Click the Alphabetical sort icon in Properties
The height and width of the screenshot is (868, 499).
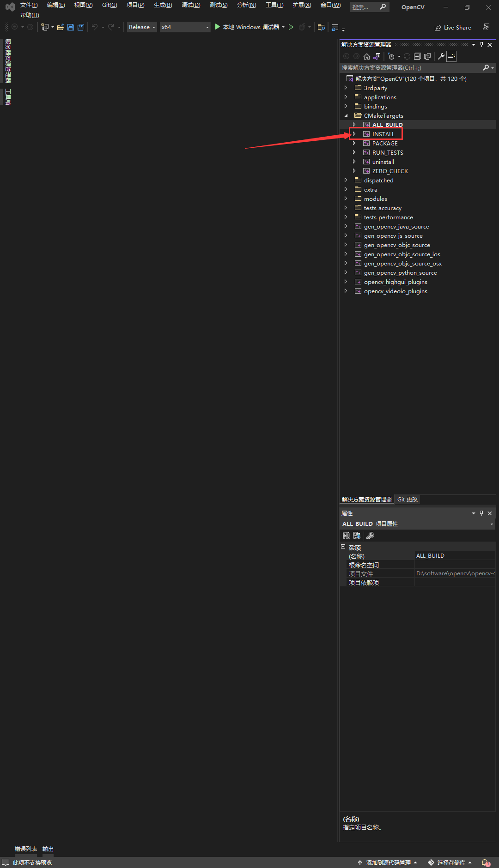point(357,536)
